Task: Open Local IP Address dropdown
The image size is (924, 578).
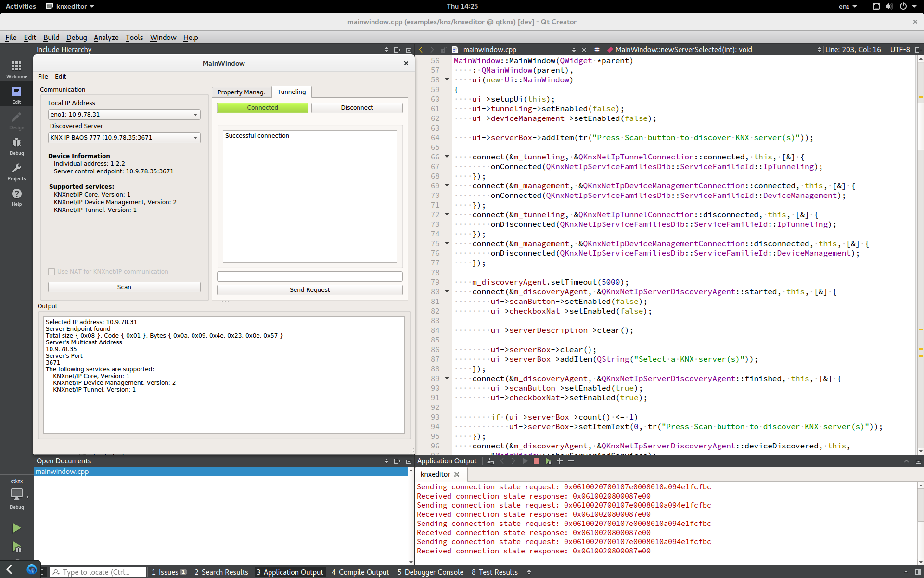Action: coord(124,115)
